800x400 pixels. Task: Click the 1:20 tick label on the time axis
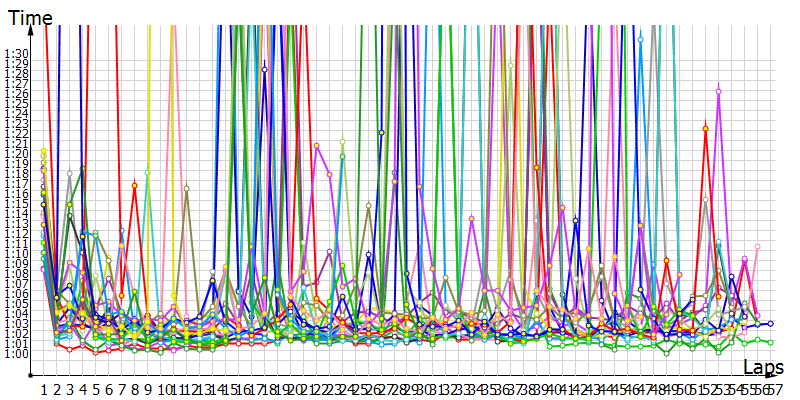click(17, 153)
